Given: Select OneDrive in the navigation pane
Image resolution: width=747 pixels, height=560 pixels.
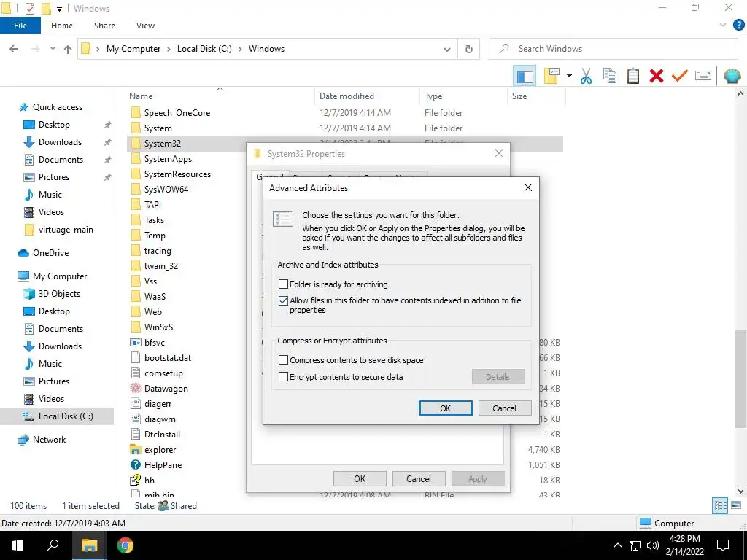Looking at the screenshot, I should tap(50, 253).
